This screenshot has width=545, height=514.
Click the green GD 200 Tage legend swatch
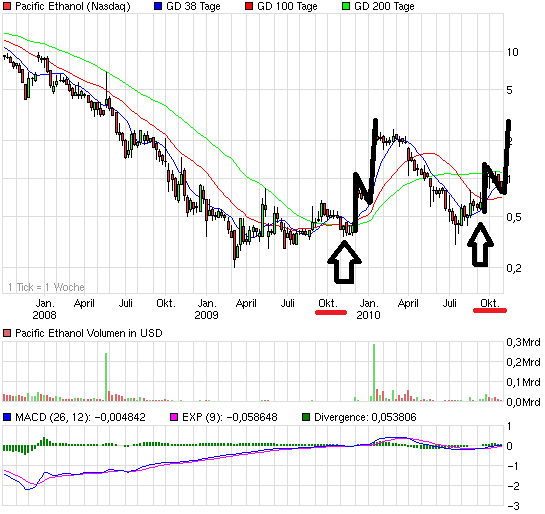[346, 6]
